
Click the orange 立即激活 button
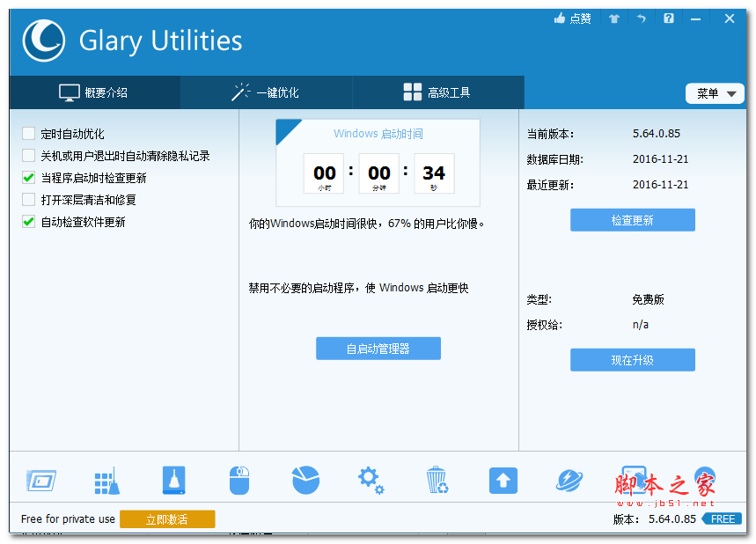167,519
